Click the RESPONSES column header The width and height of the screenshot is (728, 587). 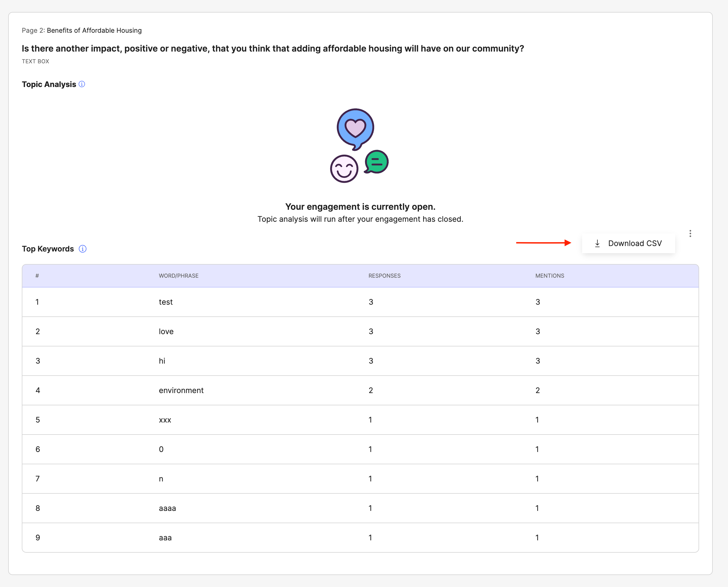pos(384,276)
